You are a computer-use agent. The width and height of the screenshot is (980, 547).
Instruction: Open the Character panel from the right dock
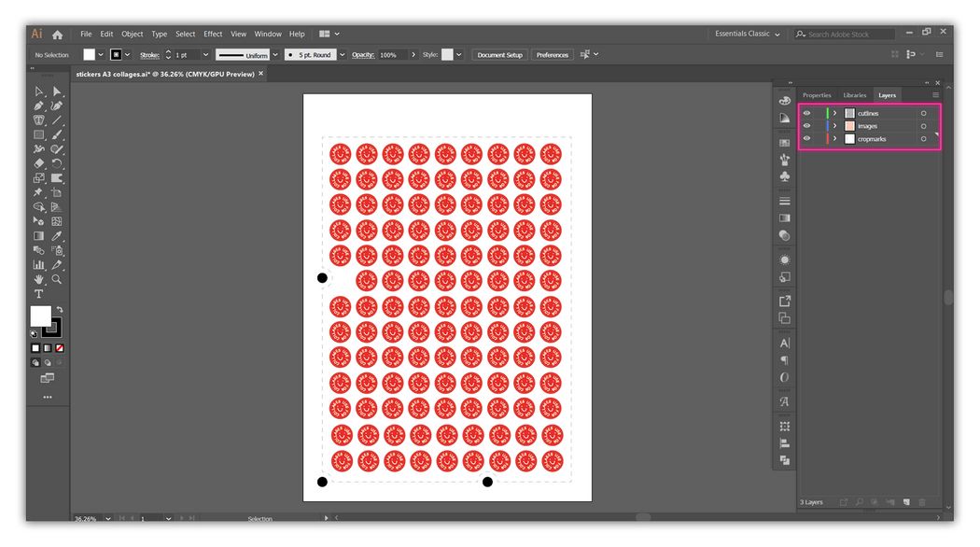[x=784, y=344]
